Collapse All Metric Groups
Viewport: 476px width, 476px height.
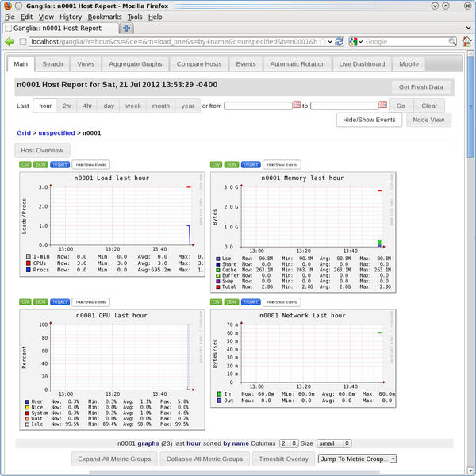[205, 459]
